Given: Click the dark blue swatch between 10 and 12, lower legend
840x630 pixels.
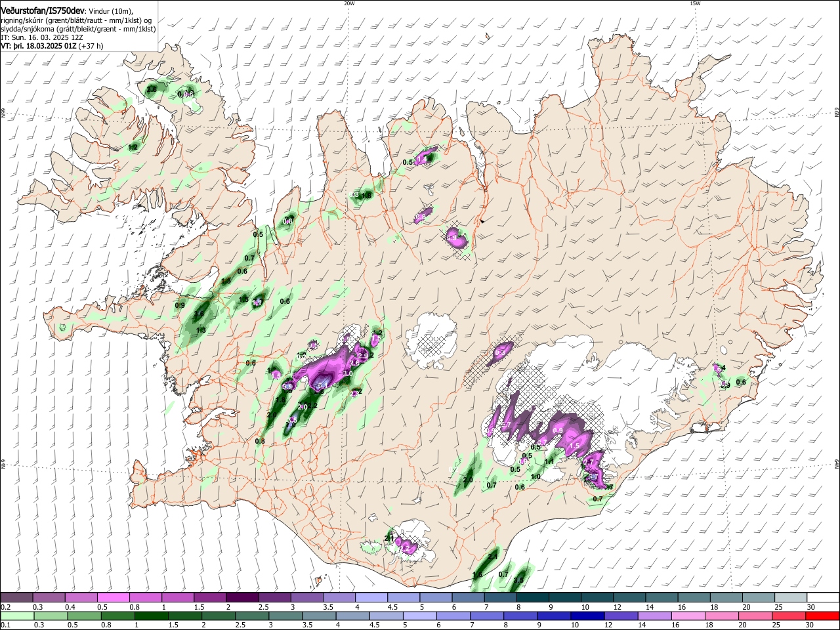Looking at the screenshot, I should [586, 616].
